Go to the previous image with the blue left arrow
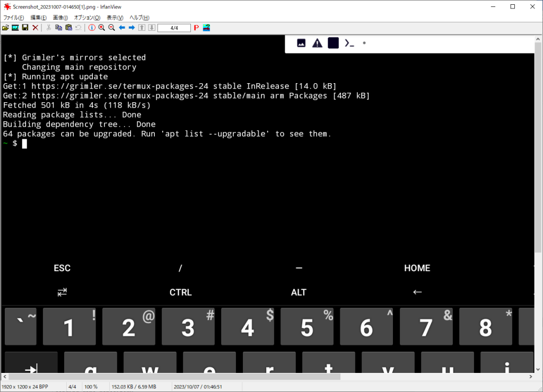 pyautogui.click(x=122, y=28)
